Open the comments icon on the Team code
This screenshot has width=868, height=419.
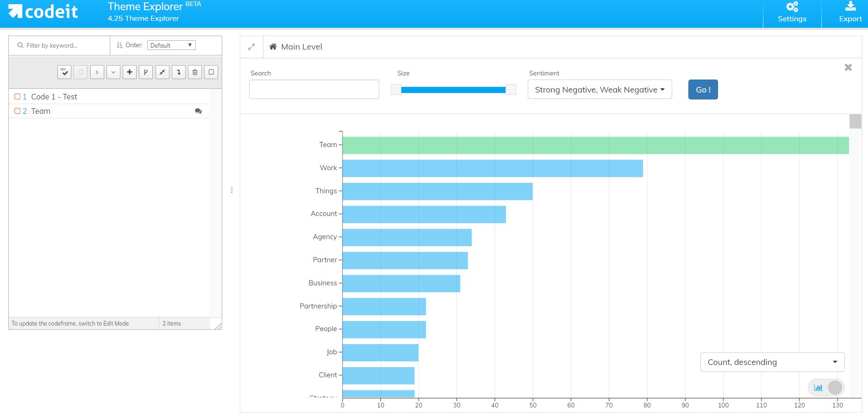(198, 111)
